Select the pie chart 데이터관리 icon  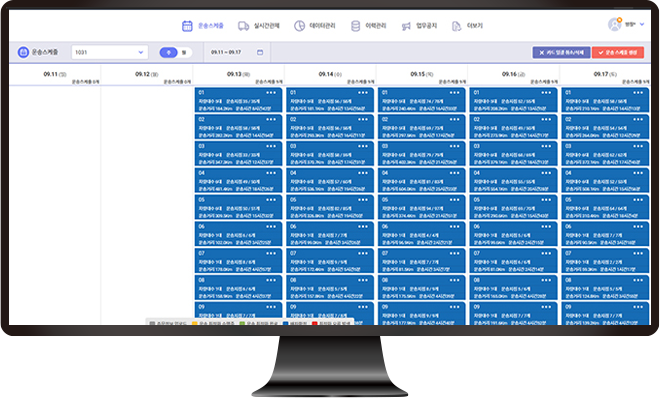[x=299, y=26]
